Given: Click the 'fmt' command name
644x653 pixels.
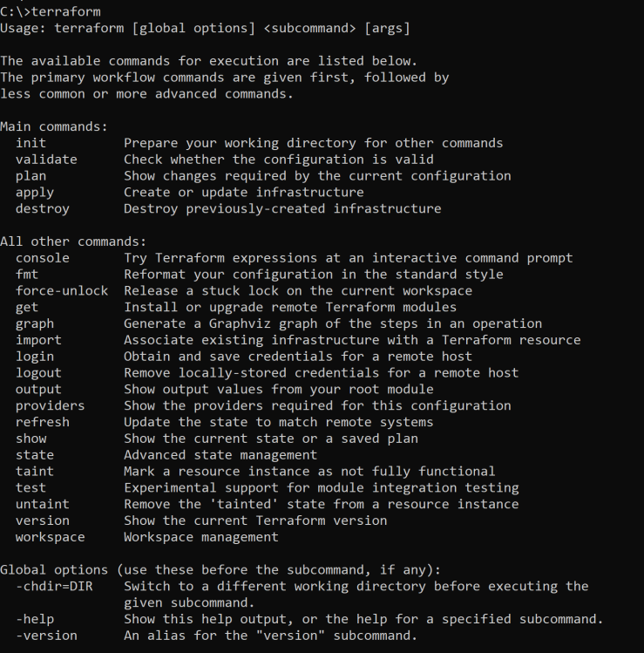Looking at the screenshot, I should coord(27,275).
